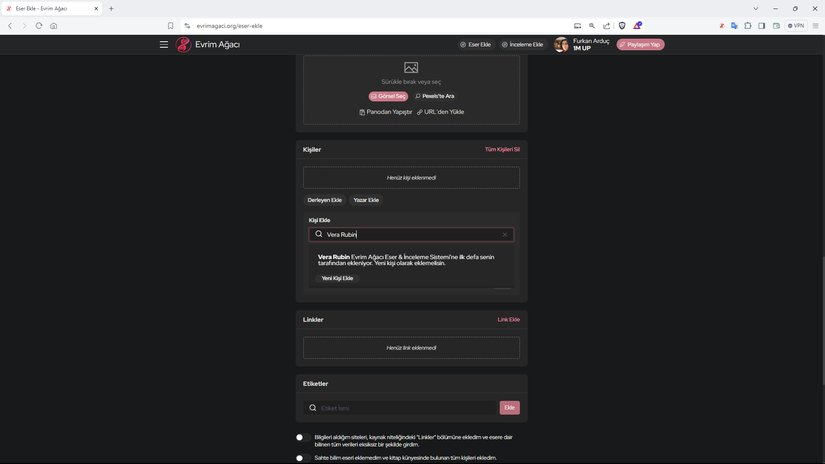Image resolution: width=825 pixels, height=464 pixels.
Task: Open the Eser Ekle header menu item
Action: [x=475, y=45]
